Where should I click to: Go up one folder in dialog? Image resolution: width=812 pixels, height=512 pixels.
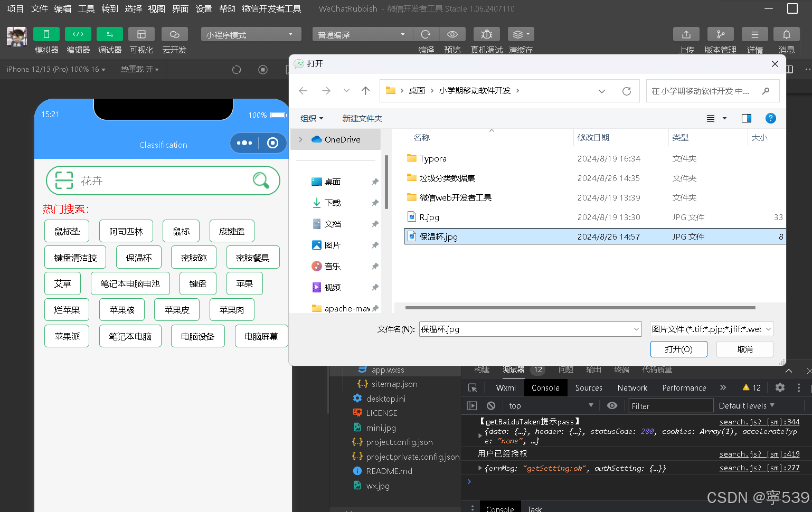point(365,91)
